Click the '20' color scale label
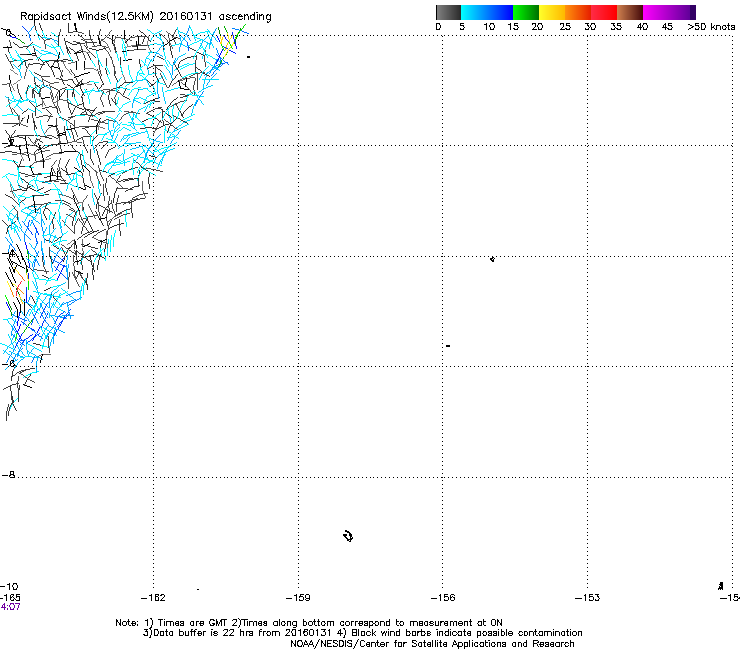 pyautogui.click(x=537, y=27)
